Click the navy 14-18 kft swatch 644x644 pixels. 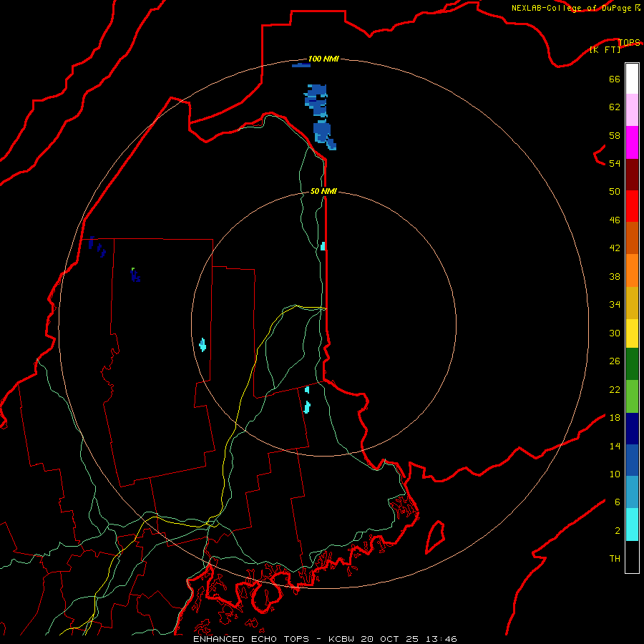click(x=632, y=429)
